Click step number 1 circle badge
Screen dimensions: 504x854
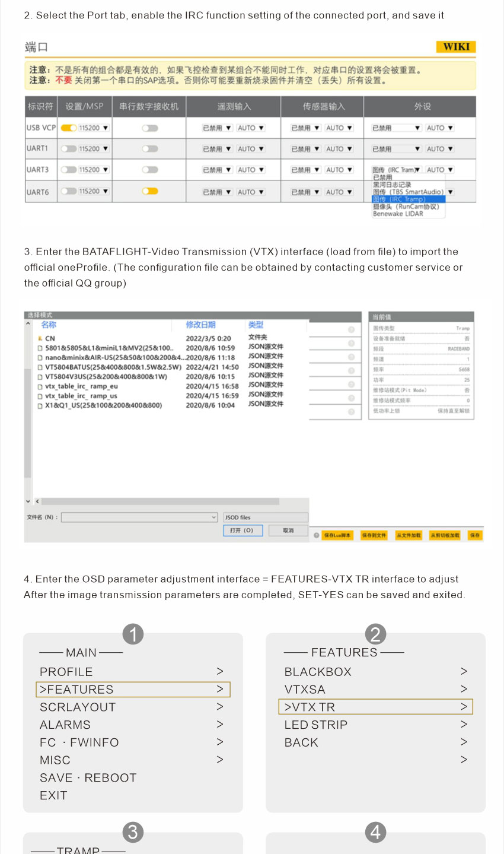pos(133,634)
